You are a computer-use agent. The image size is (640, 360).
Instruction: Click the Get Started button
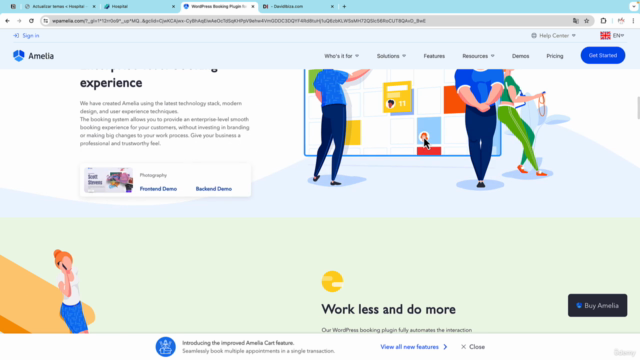(602, 56)
